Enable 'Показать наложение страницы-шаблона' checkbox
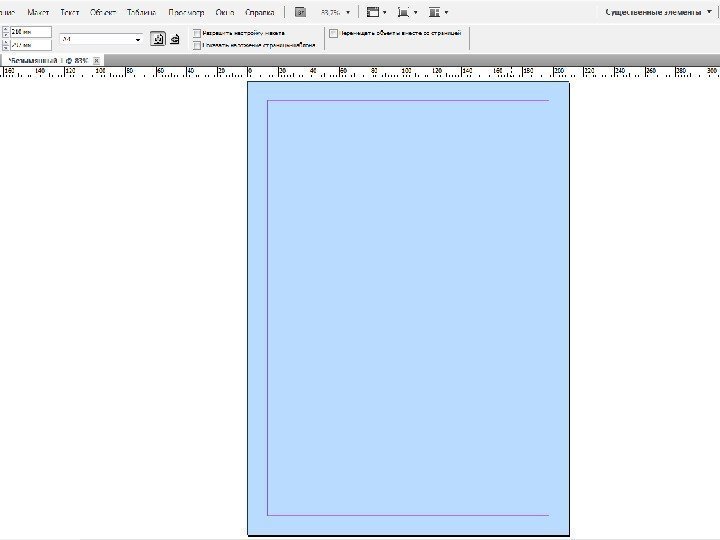The image size is (720, 540). [197, 45]
